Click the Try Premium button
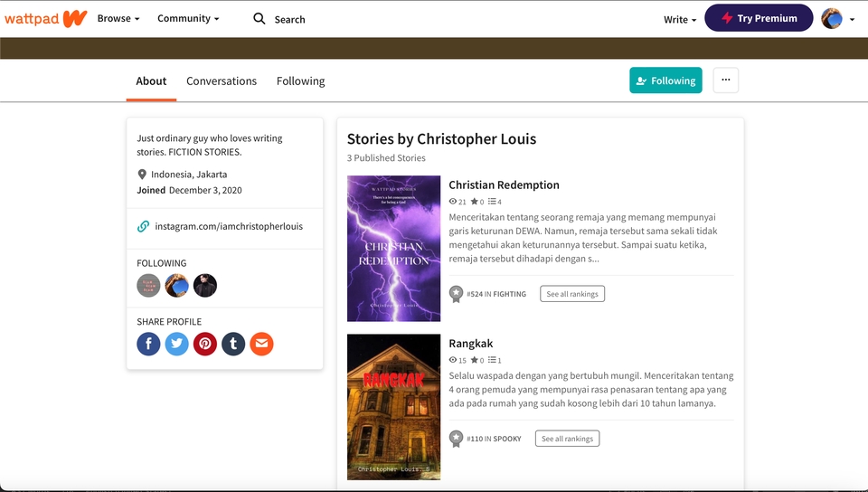Image resolution: width=868 pixels, height=492 pixels. coord(759,18)
